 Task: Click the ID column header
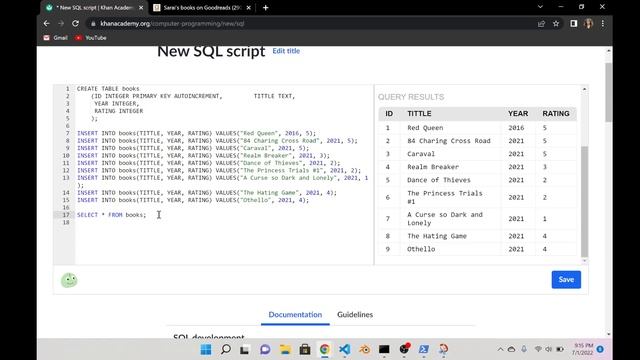click(389, 114)
